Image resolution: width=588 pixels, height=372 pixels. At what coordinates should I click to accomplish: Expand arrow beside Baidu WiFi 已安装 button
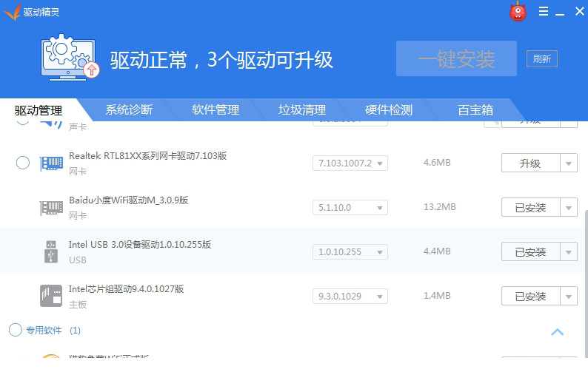[x=569, y=208]
